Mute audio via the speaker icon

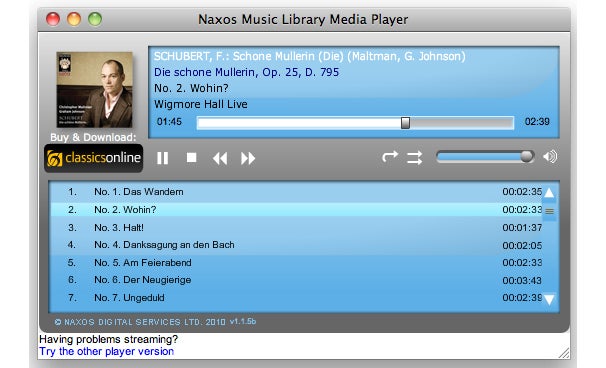point(550,156)
